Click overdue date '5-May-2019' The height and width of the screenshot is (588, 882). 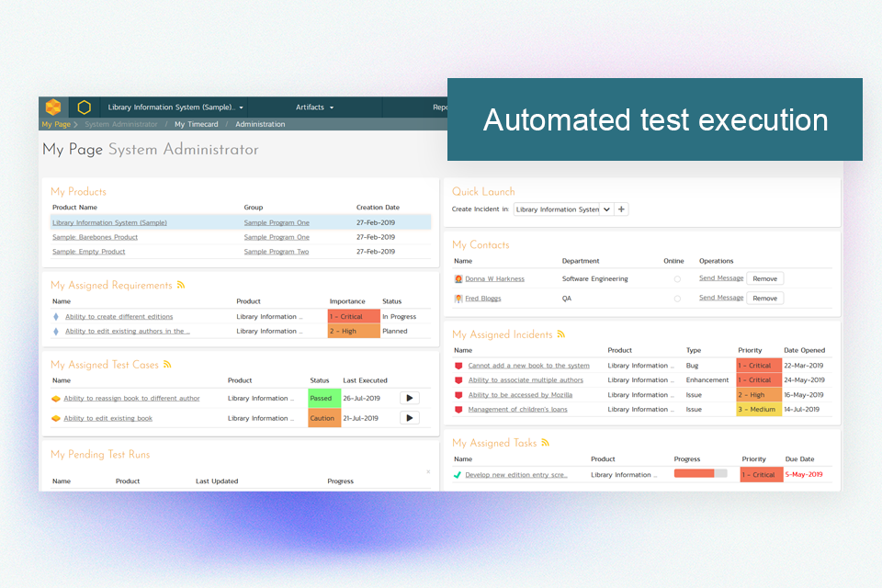804,474
